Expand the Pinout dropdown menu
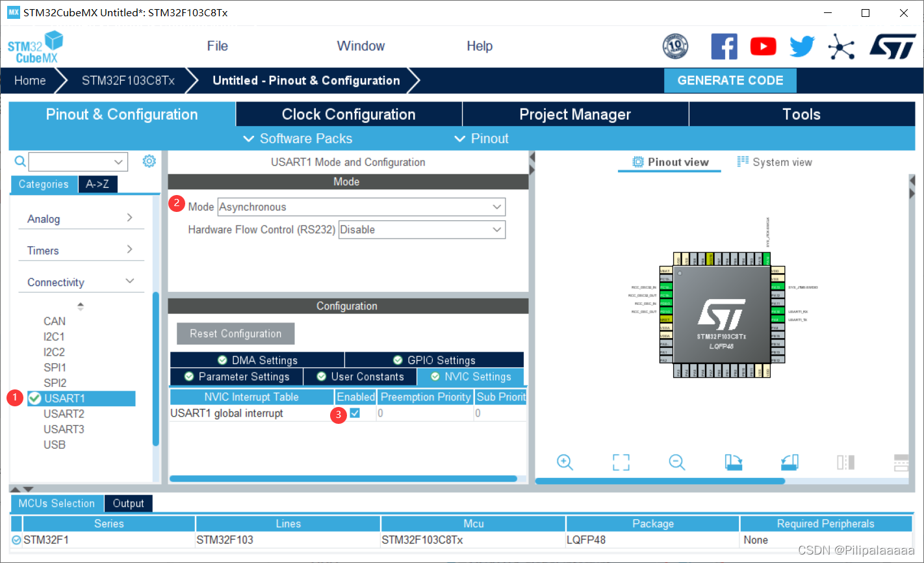 click(481, 138)
